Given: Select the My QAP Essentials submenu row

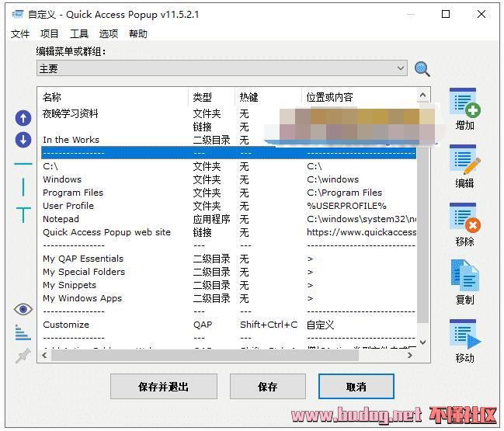Looking at the screenshot, I should 83,259.
